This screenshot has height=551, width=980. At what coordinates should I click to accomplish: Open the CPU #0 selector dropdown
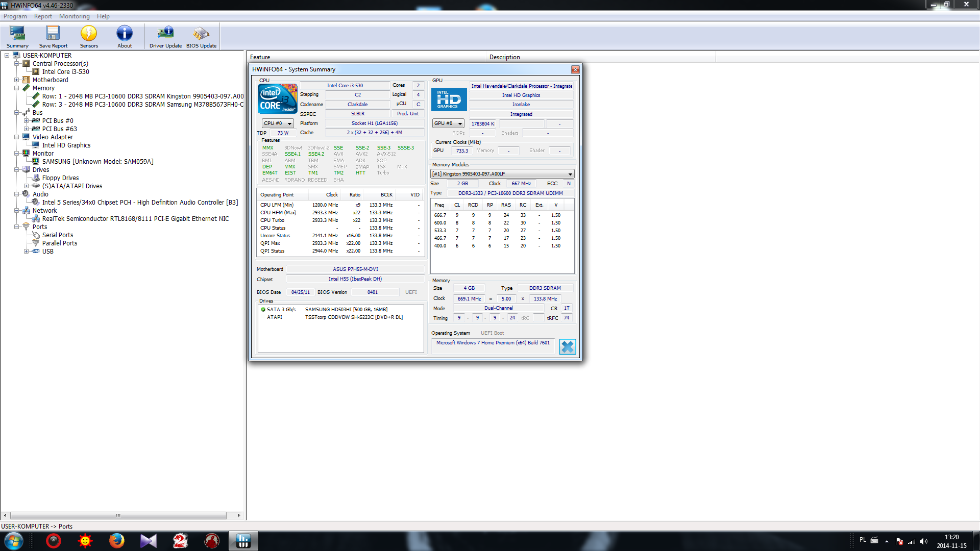click(x=278, y=123)
